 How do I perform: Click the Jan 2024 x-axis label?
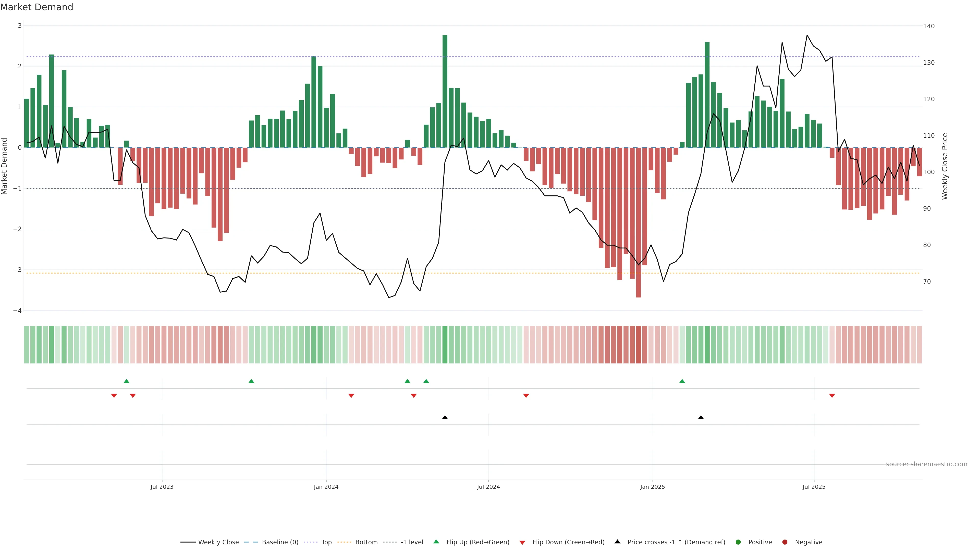coord(326,486)
